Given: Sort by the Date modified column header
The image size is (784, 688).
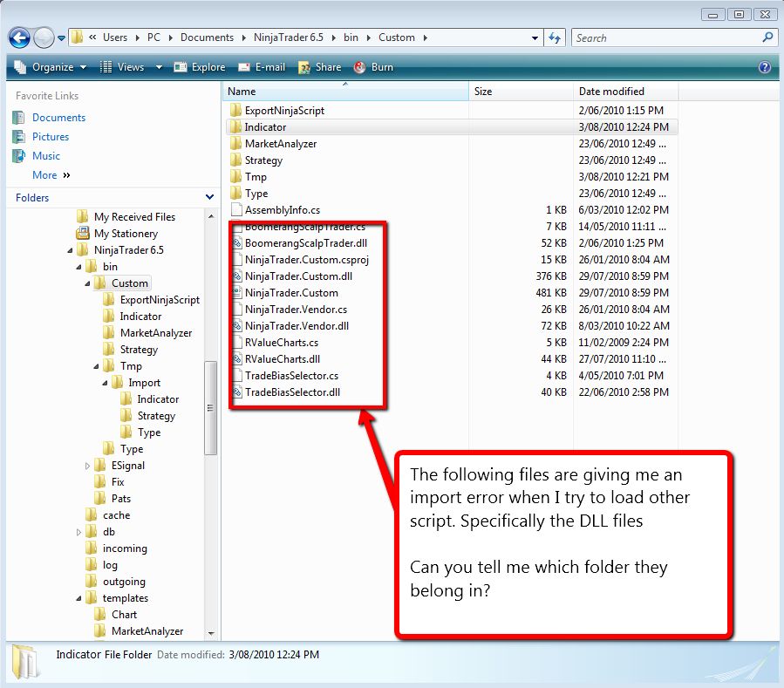Looking at the screenshot, I should click(x=626, y=92).
